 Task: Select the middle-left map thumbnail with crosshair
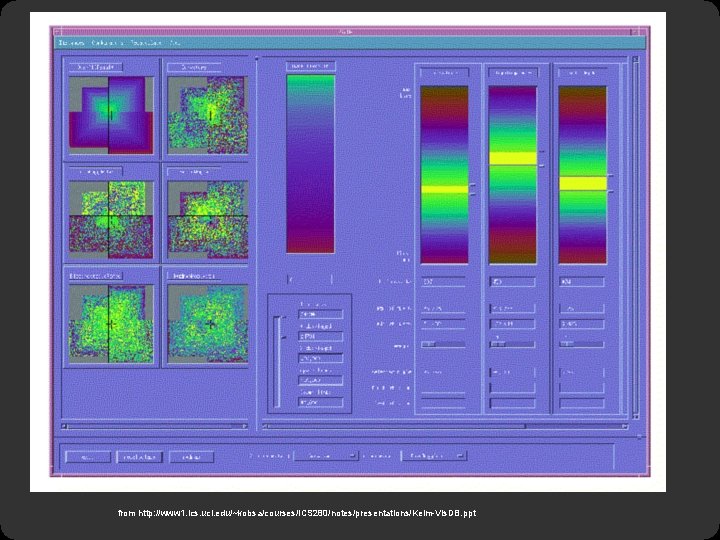tap(111, 219)
